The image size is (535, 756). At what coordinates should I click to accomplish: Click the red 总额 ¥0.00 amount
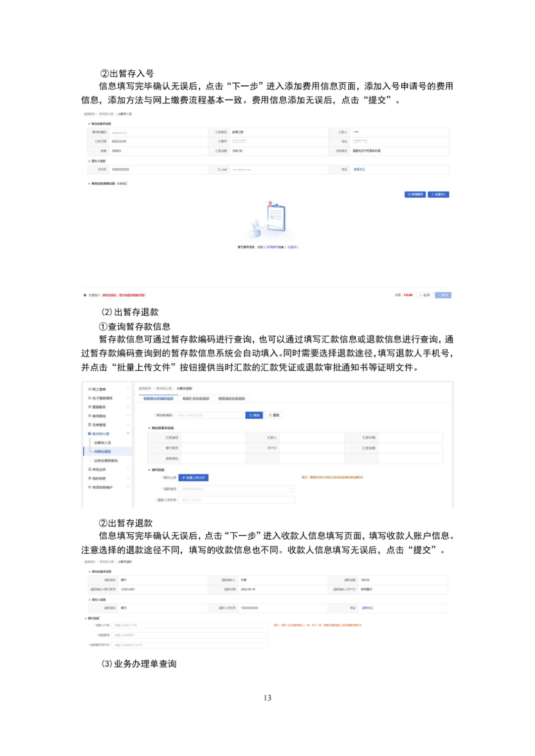coord(407,295)
